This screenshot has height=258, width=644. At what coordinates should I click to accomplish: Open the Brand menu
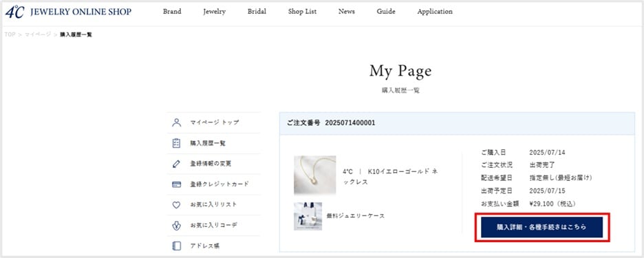tap(172, 12)
